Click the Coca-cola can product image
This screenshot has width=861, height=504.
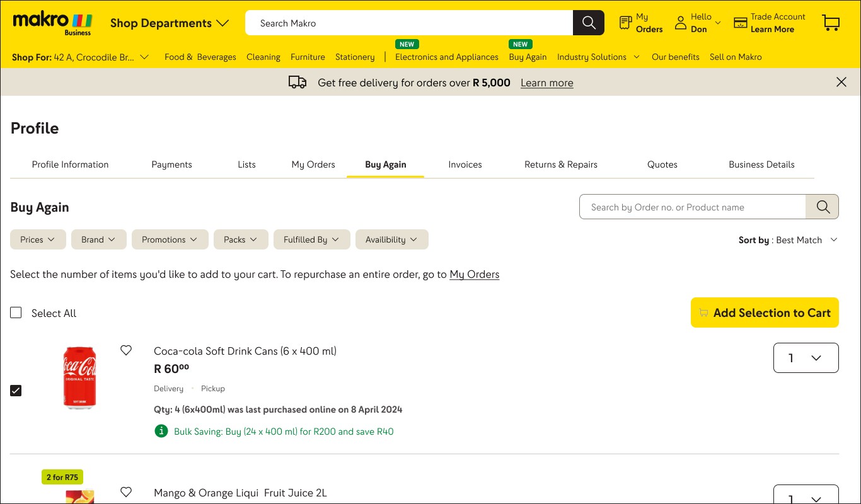(79, 377)
